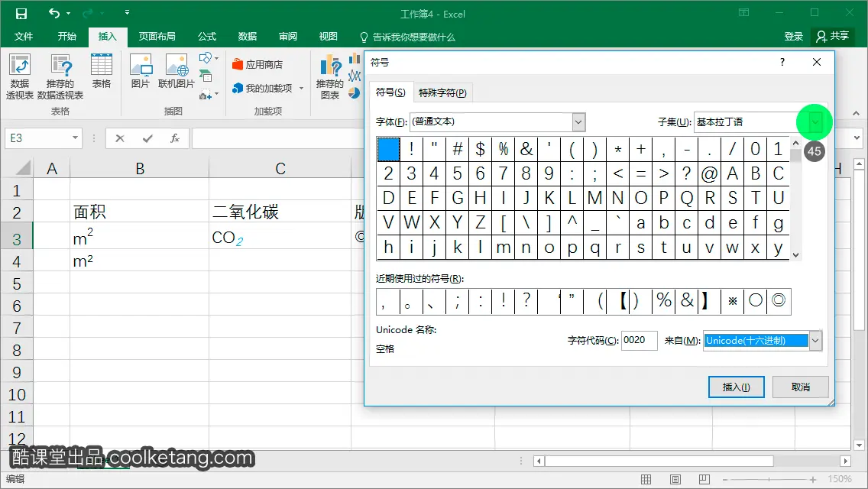Click Recommended PivotTables (推荐的数据透视表) icon
The height and width of the screenshot is (489, 868).
pos(60,76)
